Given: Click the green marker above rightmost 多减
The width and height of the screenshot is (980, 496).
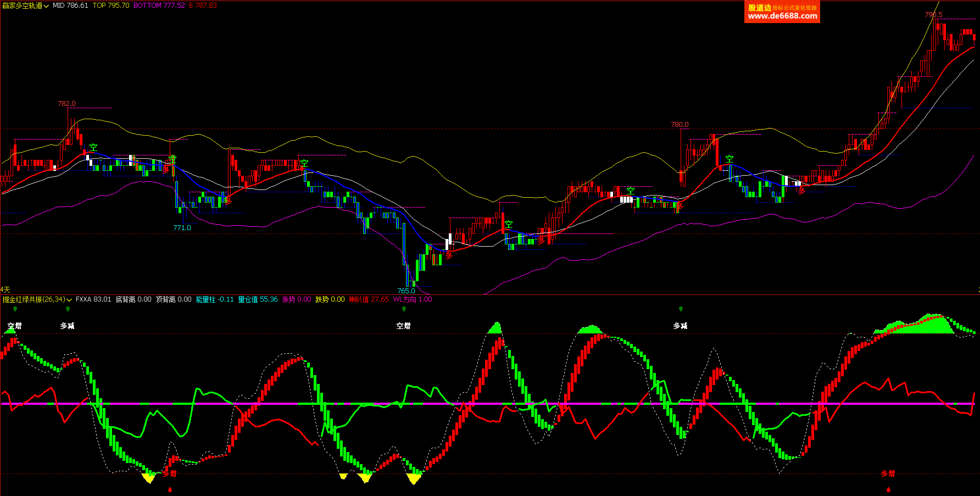Looking at the screenshot, I should 681,309.
